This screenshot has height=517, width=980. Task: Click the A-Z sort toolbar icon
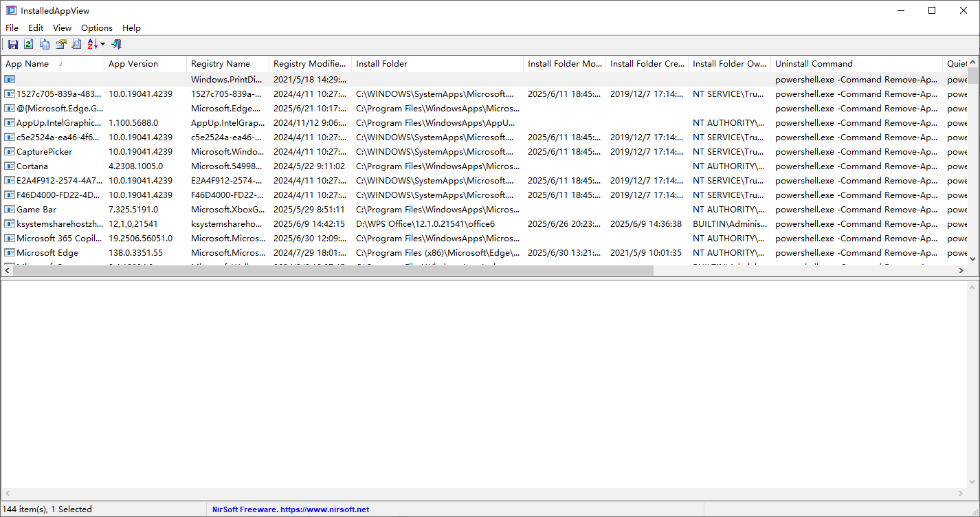coord(93,44)
